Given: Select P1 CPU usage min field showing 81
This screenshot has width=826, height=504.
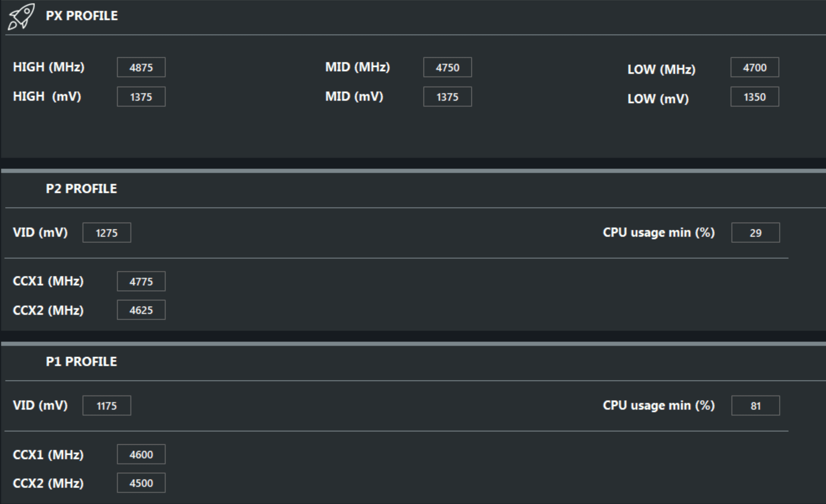Looking at the screenshot, I should pyautogui.click(x=755, y=406).
